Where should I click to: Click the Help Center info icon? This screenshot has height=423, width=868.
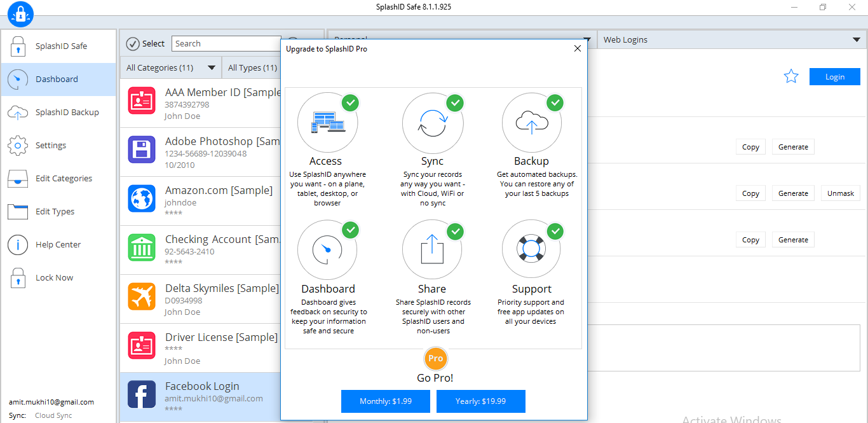[18, 244]
